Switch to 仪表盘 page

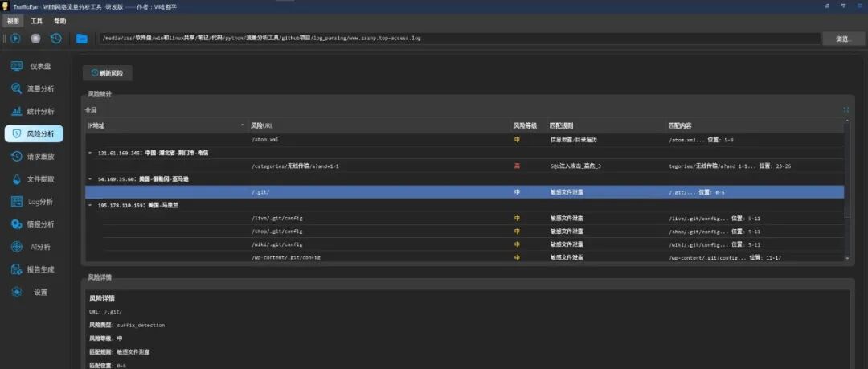tap(34, 67)
